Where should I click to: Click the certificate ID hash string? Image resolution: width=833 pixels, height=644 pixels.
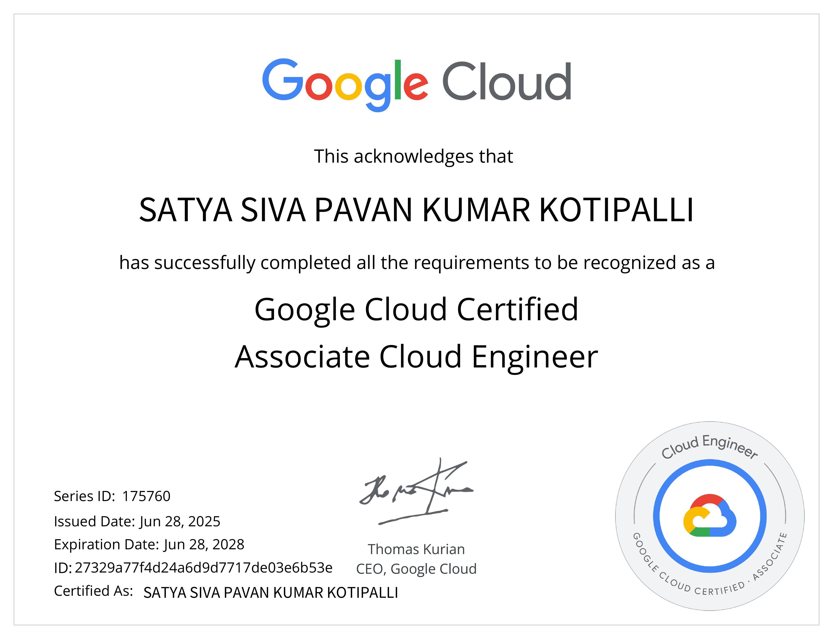pyautogui.click(x=204, y=568)
